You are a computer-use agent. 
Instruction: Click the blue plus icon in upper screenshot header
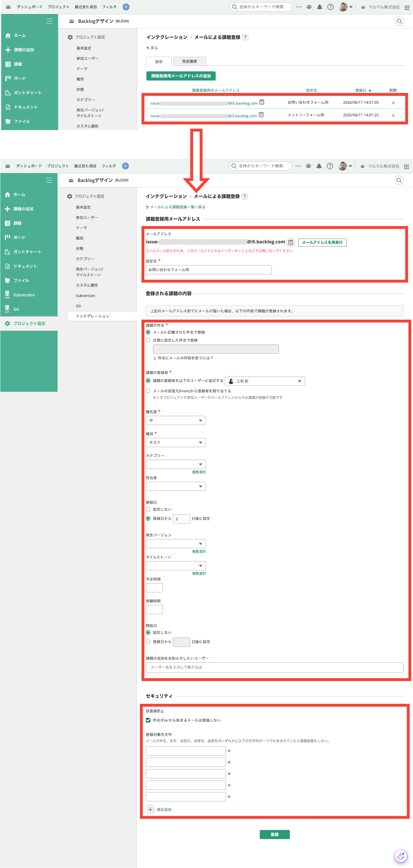126,7
